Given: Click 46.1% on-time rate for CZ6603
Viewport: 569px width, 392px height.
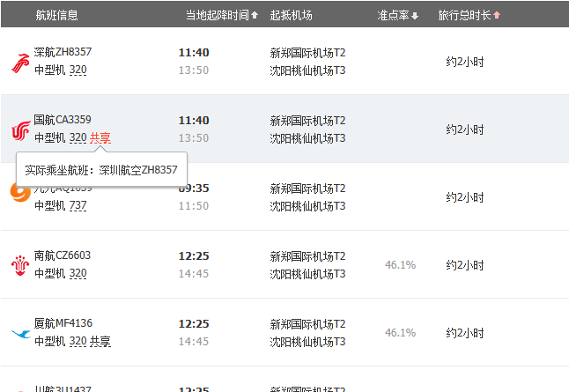Looking at the screenshot, I should (x=400, y=264).
